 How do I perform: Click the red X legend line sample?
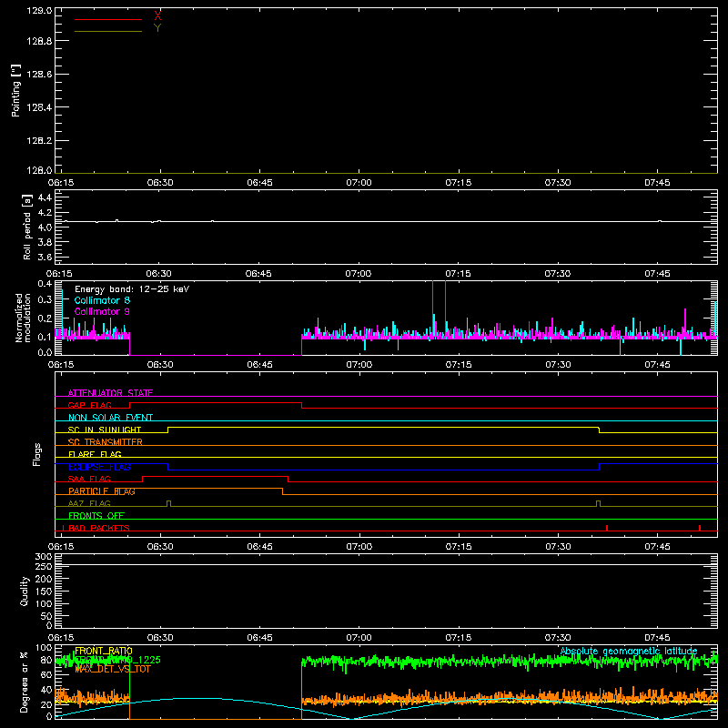tap(108, 19)
